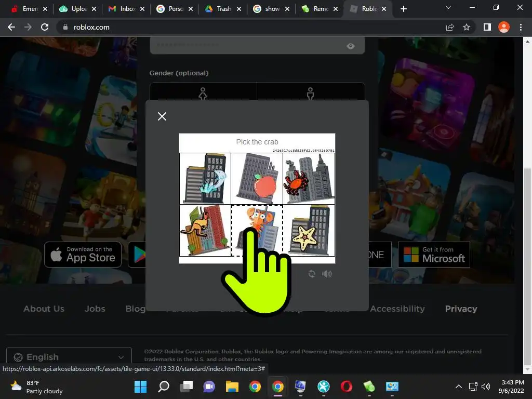Open the Chrome profile avatar
Viewport: 532px width, 399px height.
point(504,27)
